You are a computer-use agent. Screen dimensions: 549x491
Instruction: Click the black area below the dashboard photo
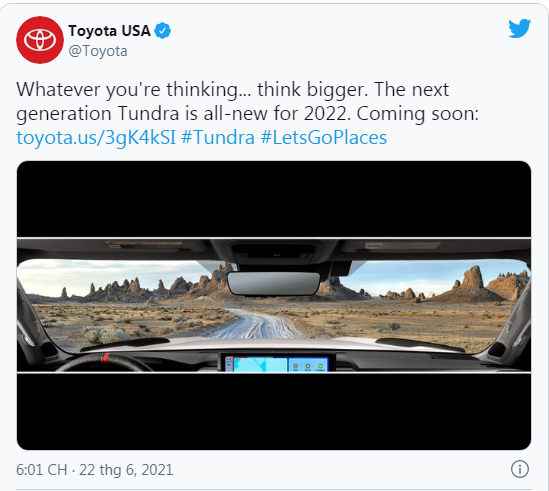pyautogui.click(x=274, y=412)
